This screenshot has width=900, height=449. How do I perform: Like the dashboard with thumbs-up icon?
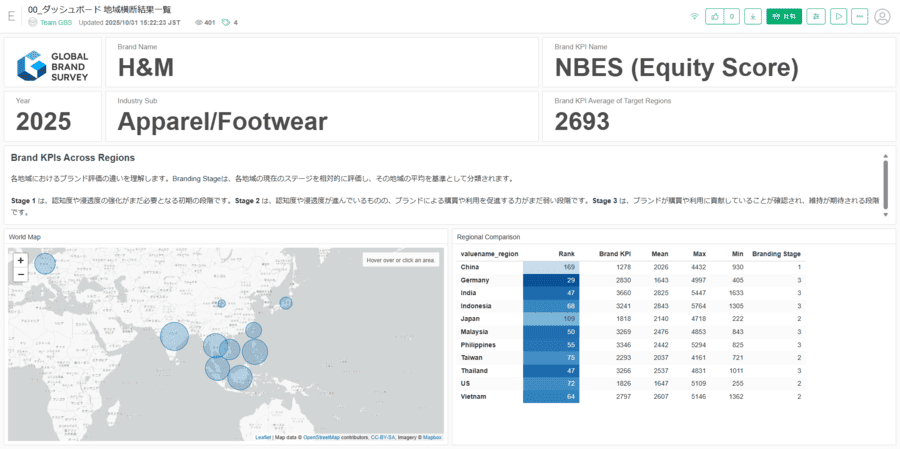(715, 17)
